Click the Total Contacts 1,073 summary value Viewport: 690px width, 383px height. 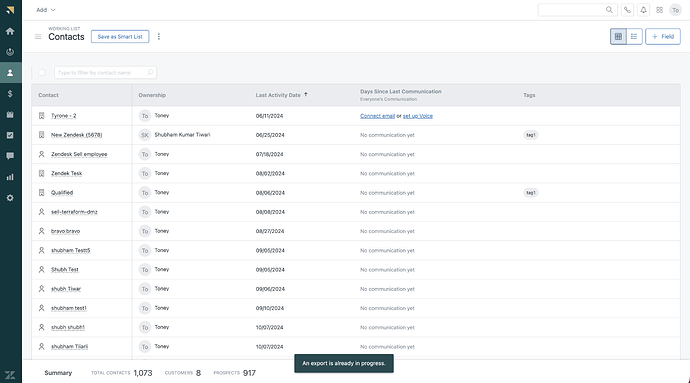click(x=143, y=373)
